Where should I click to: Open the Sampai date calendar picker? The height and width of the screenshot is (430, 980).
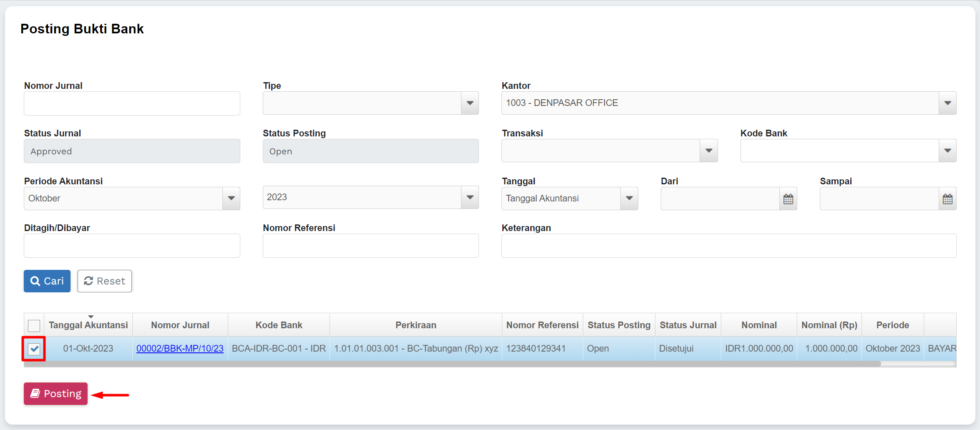pos(947,199)
